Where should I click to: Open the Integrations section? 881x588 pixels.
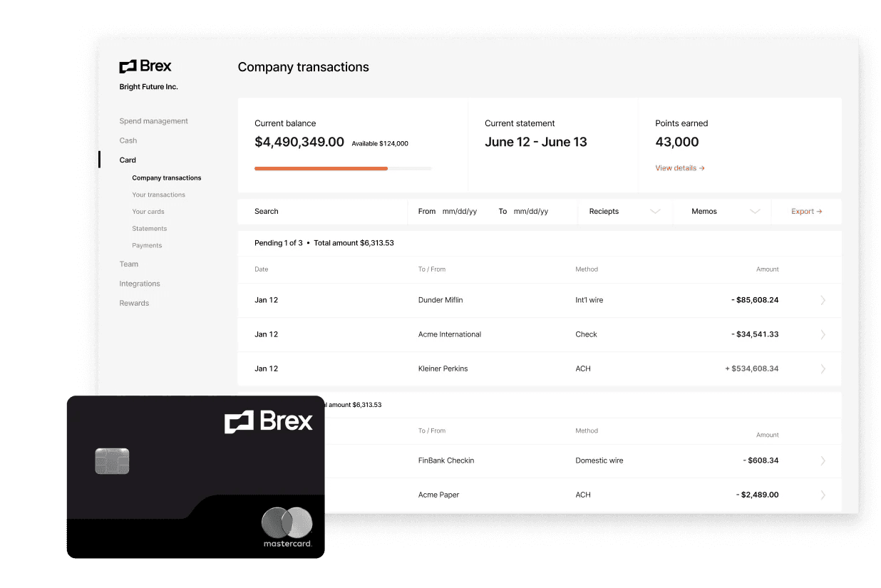coord(140,284)
